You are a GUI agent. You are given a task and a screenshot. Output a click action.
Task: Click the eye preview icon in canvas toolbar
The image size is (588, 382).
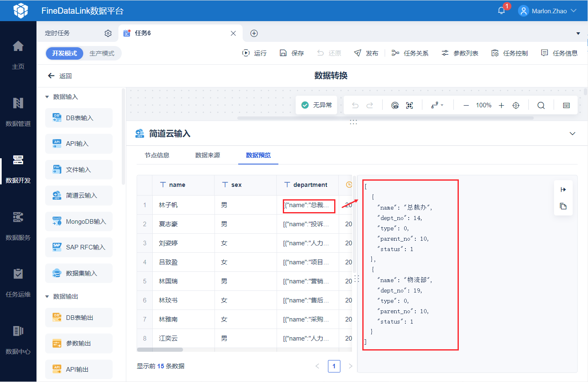pyautogui.click(x=395, y=105)
